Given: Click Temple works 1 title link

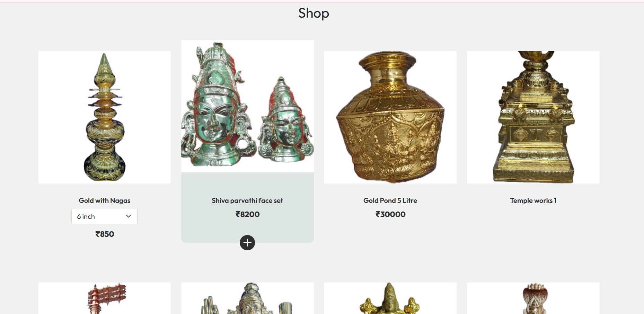Looking at the screenshot, I should (x=533, y=200).
